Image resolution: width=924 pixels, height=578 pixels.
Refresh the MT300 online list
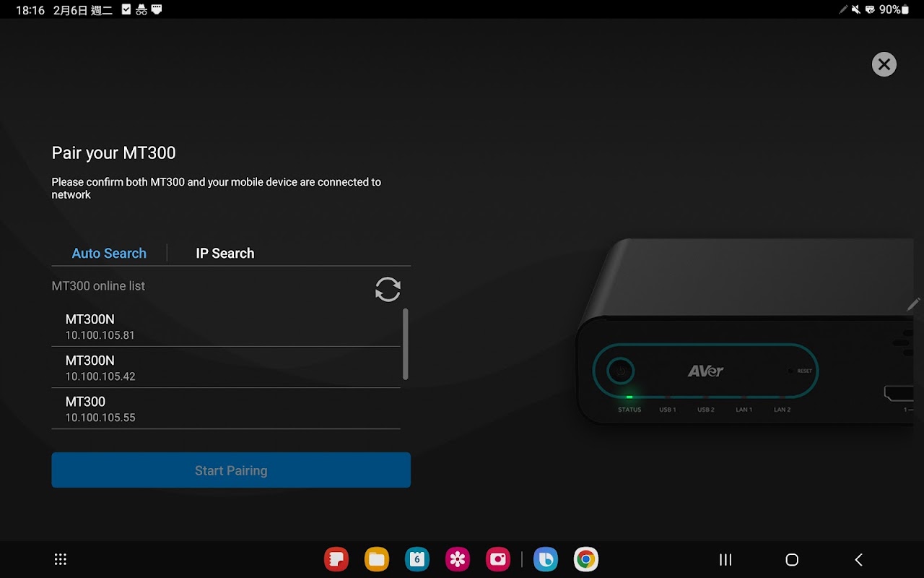388,289
